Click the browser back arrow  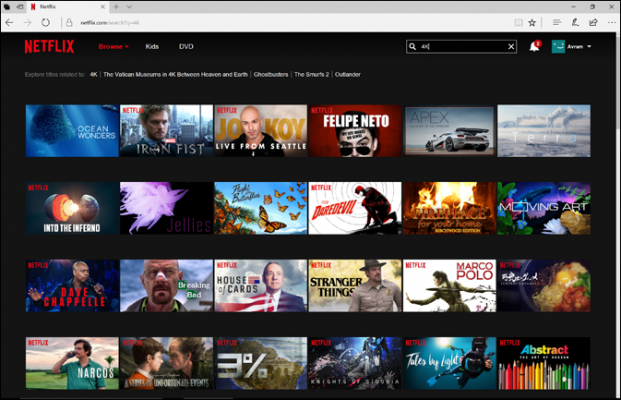pyautogui.click(x=10, y=23)
